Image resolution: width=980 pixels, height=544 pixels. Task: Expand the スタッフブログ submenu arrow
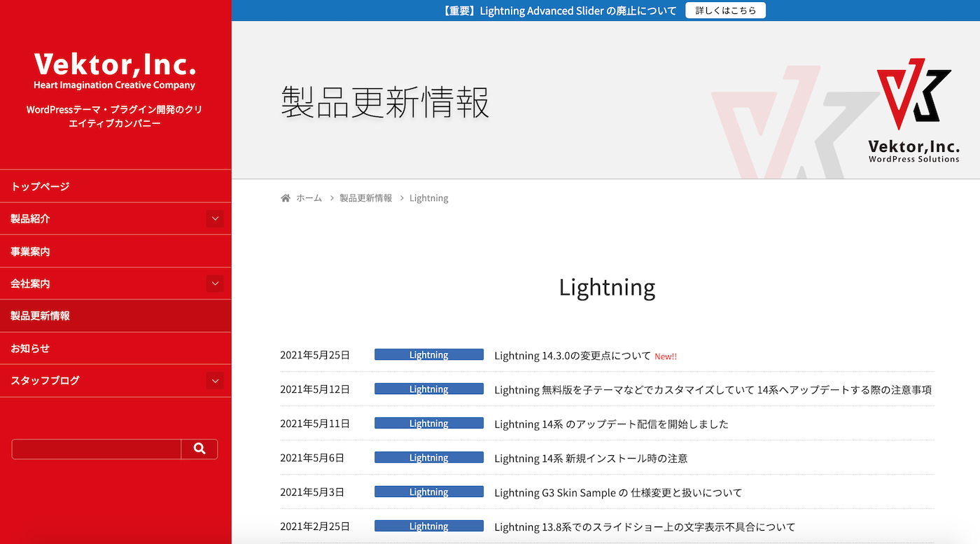click(x=215, y=381)
